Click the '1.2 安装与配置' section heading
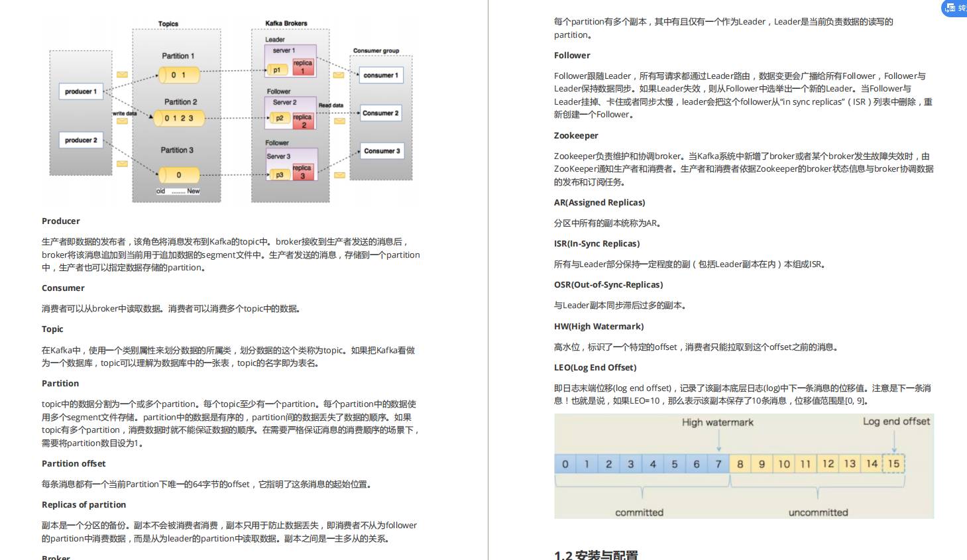The image size is (967, 560). (596, 555)
